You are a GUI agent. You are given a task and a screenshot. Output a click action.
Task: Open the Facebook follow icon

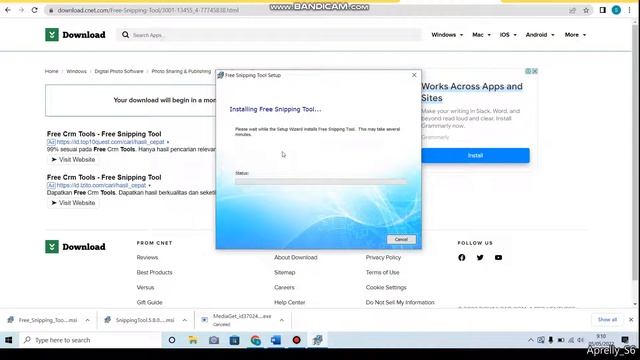click(x=462, y=258)
